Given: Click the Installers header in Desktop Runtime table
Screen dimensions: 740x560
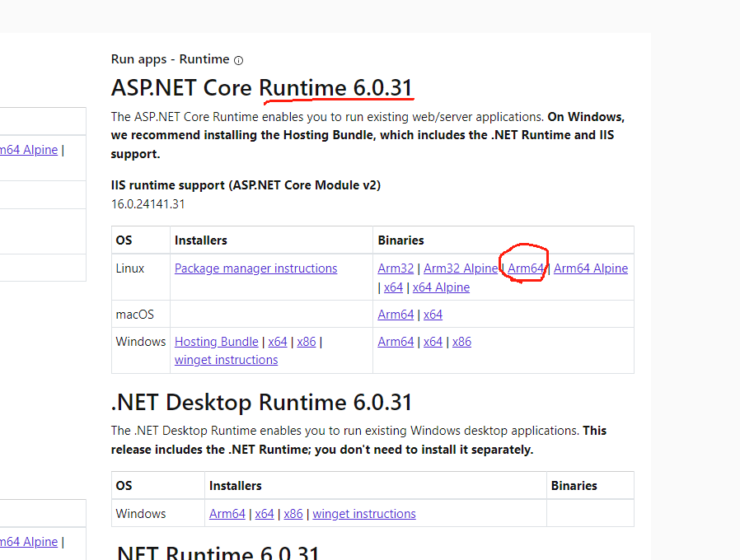Looking at the screenshot, I should pyautogui.click(x=235, y=486).
